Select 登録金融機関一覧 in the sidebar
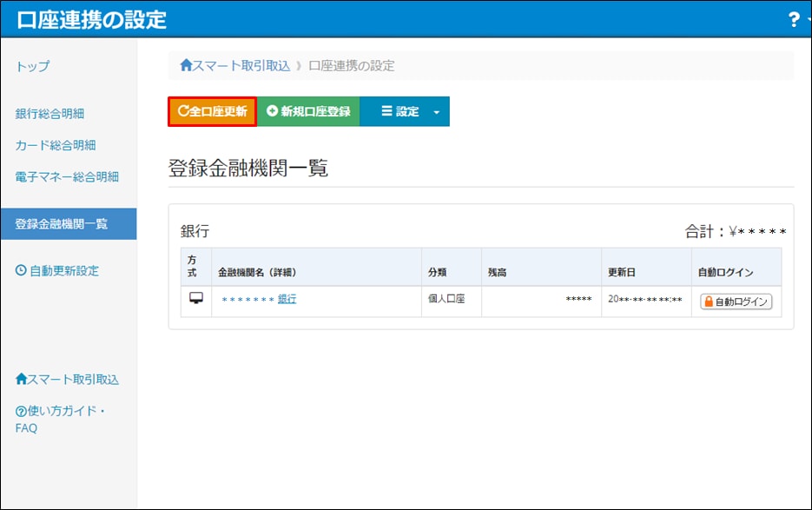 pyautogui.click(x=69, y=224)
